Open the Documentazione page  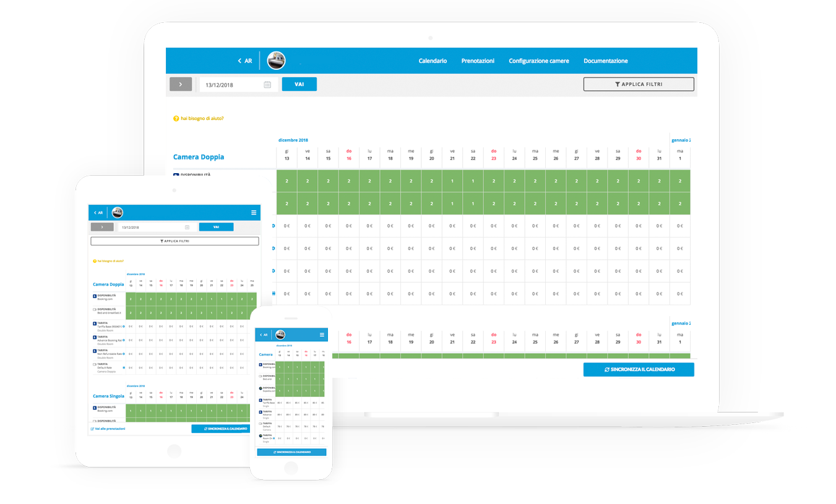coord(605,61)
